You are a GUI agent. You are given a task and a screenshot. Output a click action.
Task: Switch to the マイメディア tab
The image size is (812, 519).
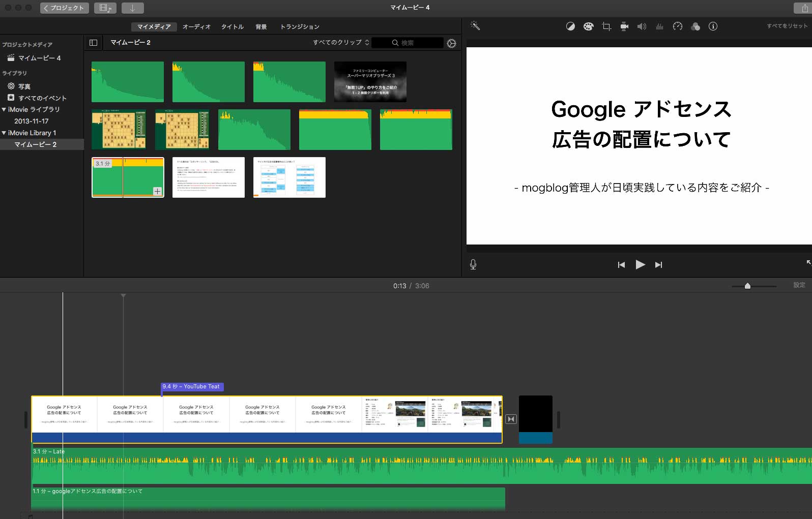click(x=154, y=27)
